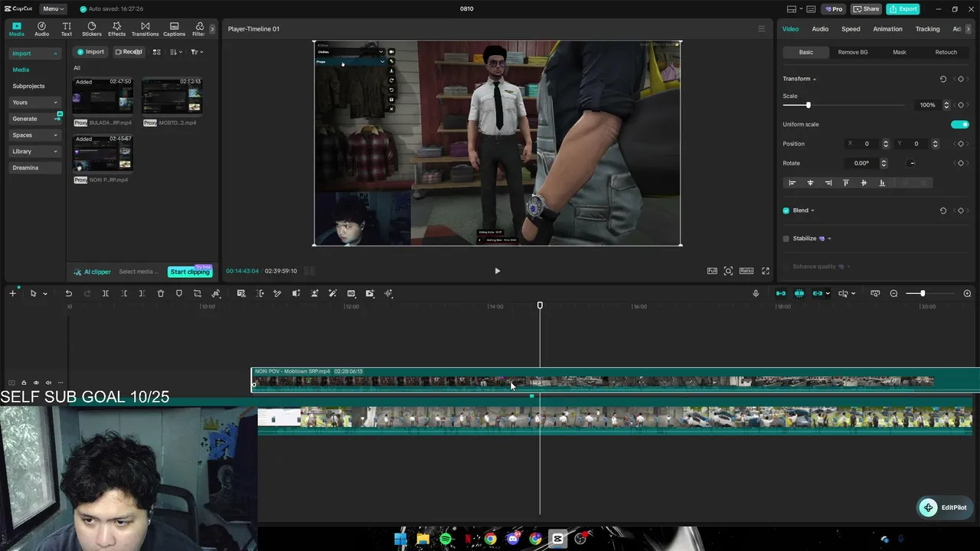Screen dimensions: 980x551
Task: Undo the last timeline action
Action: click(x=69, y=294)
